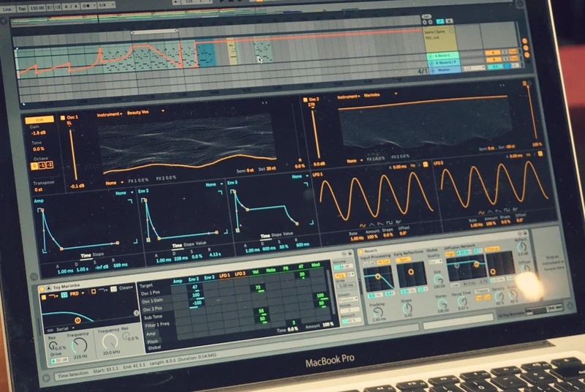Viewport: 585px width, 392px height.
Task: Click the Tap tempo button
Action: click(x=22, y=8)
